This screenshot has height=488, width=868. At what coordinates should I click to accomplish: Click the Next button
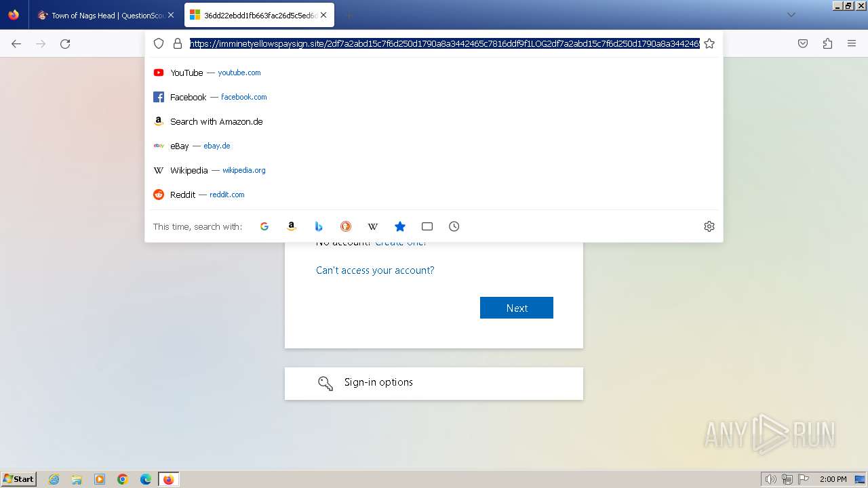(x=517, y=308)
